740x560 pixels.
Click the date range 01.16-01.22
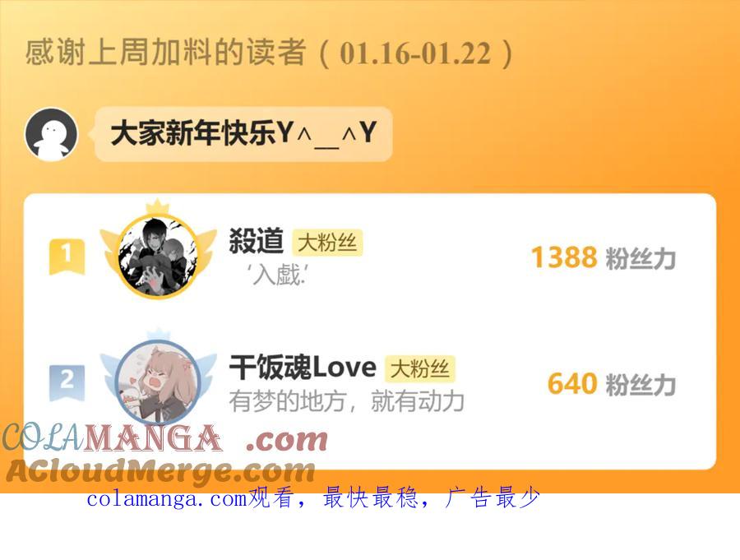(415, 53)
